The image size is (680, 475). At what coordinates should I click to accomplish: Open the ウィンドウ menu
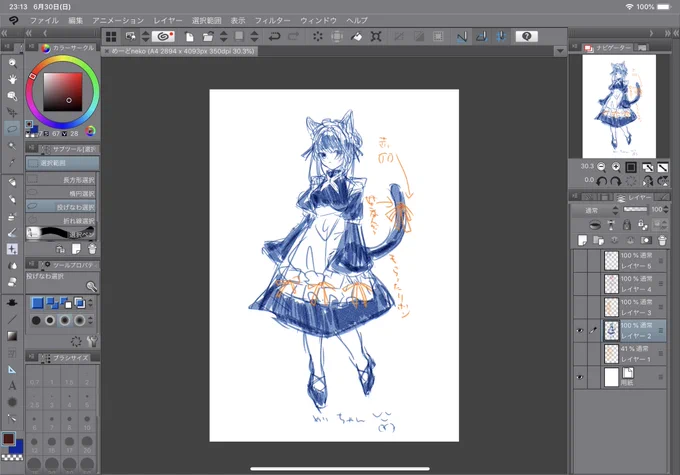(x=318, y=20)
